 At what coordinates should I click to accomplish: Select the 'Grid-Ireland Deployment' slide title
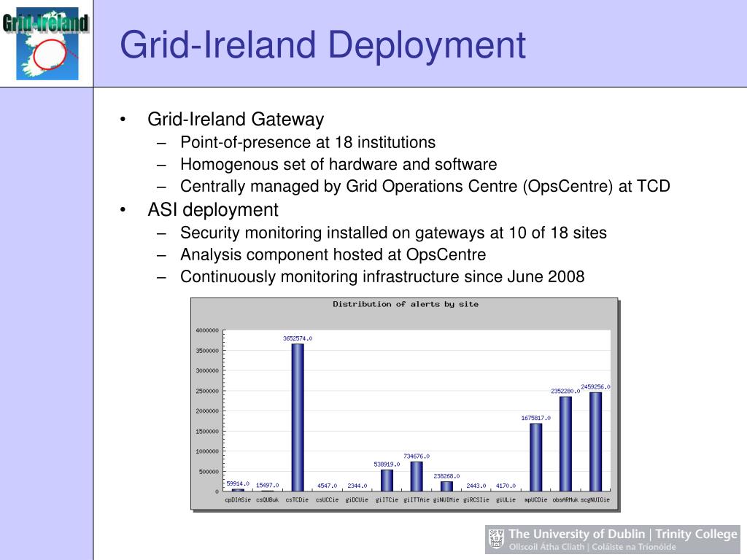pyautogui.click(x=322, y=45)
